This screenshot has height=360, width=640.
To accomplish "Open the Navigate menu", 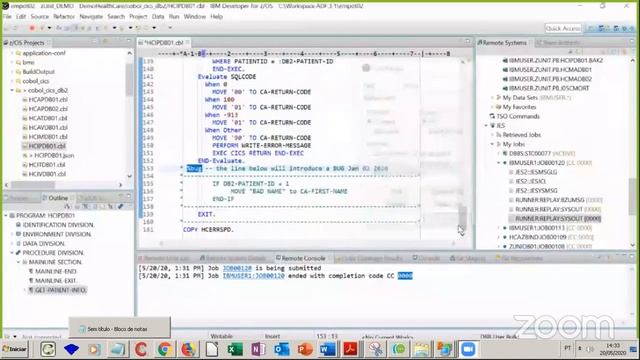I will (91, 17).
